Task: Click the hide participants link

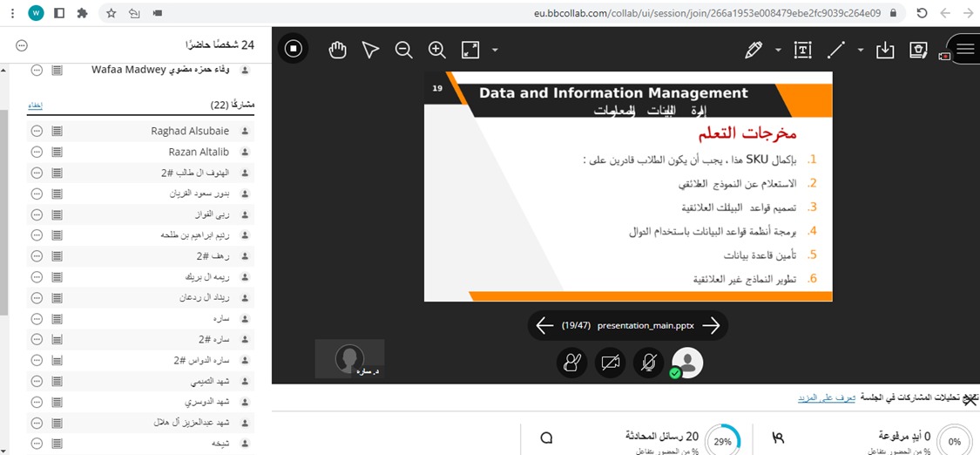Action: pos(35,105)
